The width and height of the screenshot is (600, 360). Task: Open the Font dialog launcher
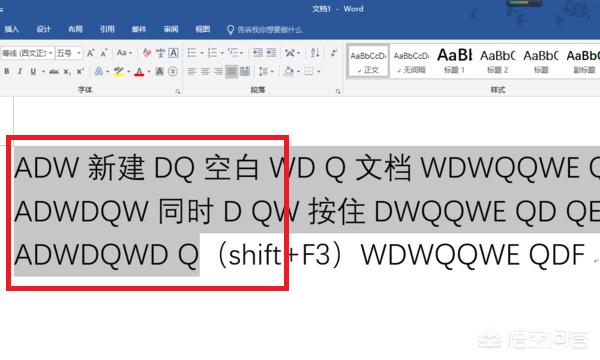[178, 91]
